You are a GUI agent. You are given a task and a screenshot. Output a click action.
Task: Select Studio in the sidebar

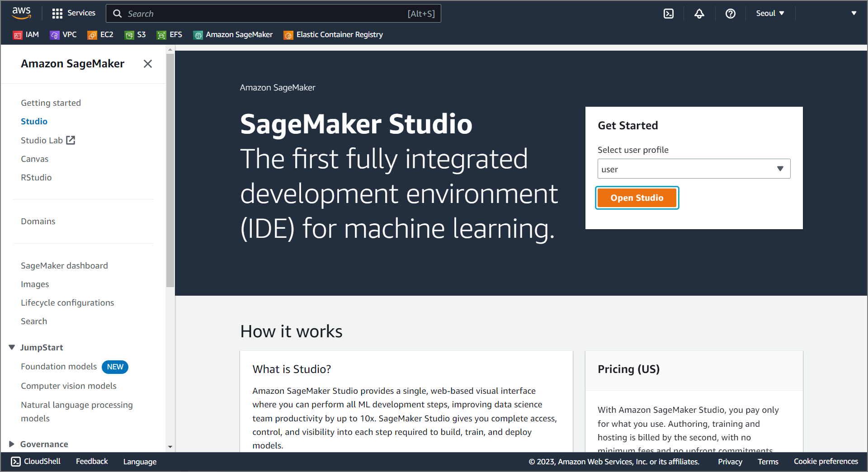[x=34, y=121]
